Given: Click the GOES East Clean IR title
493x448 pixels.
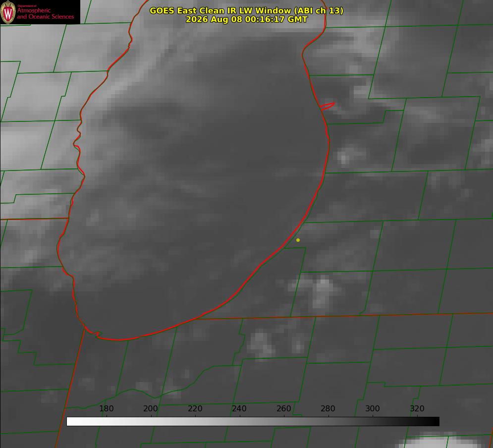Looking at the screenshot, I should [247, 10].
